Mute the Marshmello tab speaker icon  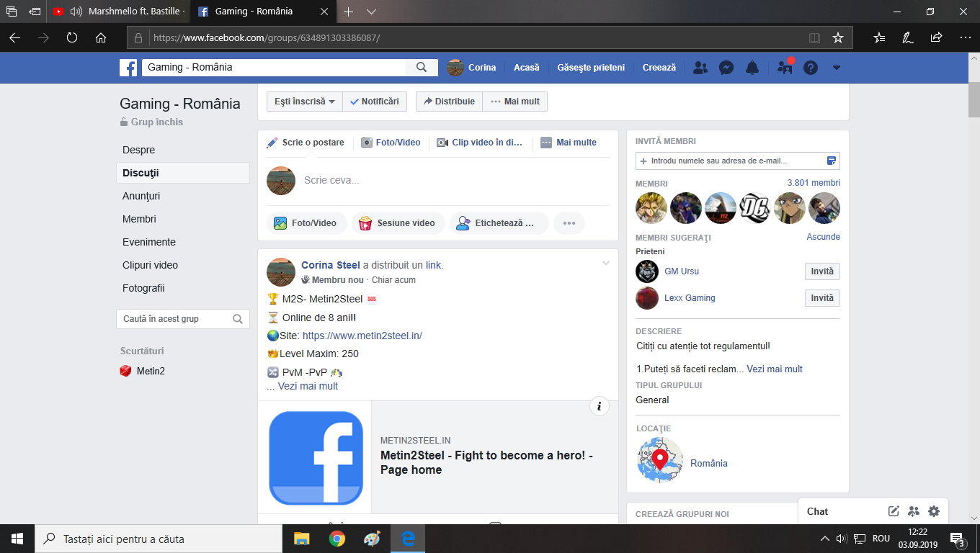(76, 12)
